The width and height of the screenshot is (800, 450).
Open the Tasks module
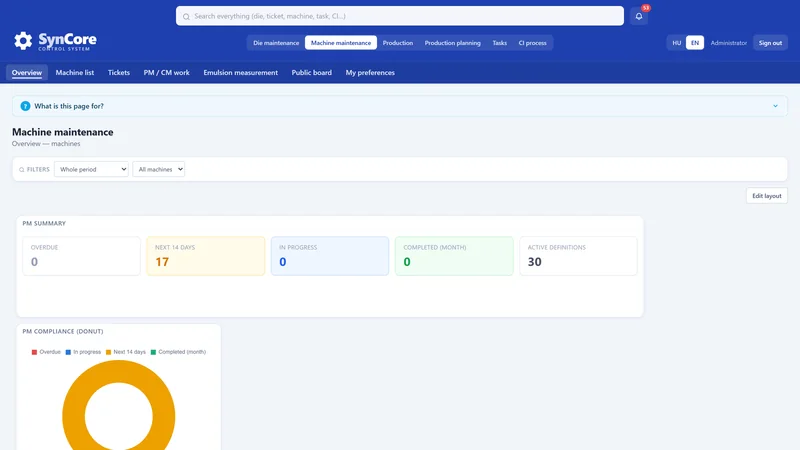point(499,43)
